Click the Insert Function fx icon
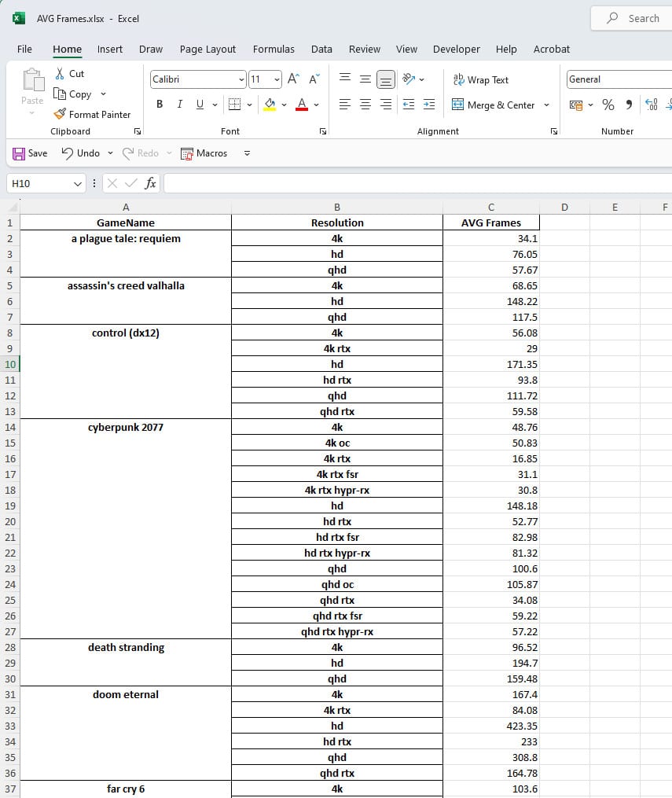Image resolution: width=672 pixels, height=798 pixels. pos(150,183)
